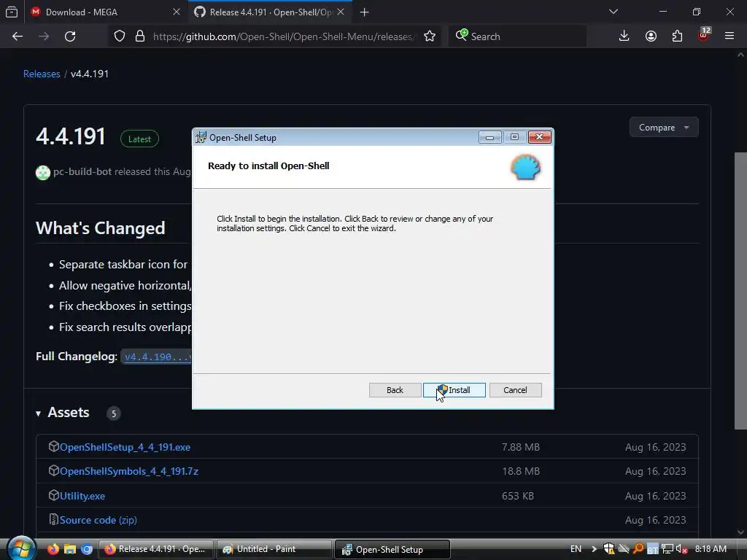Select the Release 4.4.191 GitHub tab
The image size is (747, 560).
point(270,12)
